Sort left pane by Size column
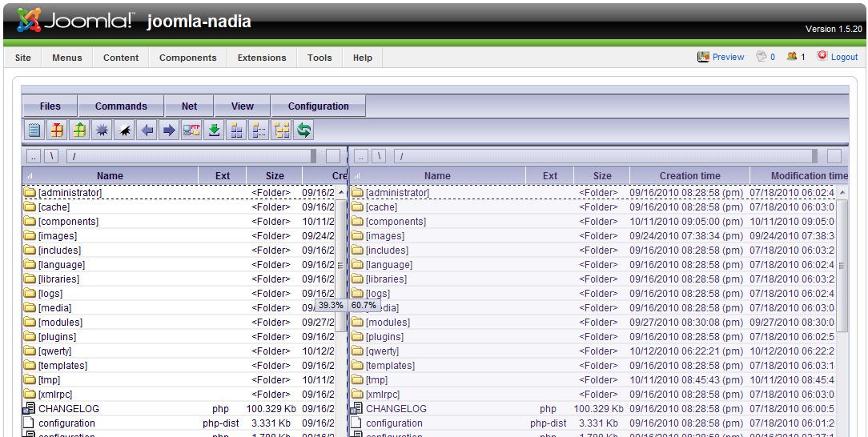This screenshot has height=437, width=868. click(x=275, y=176)
